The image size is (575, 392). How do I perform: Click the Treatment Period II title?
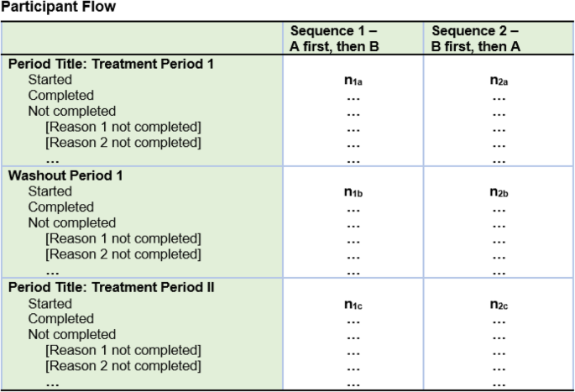coord(112,288)
